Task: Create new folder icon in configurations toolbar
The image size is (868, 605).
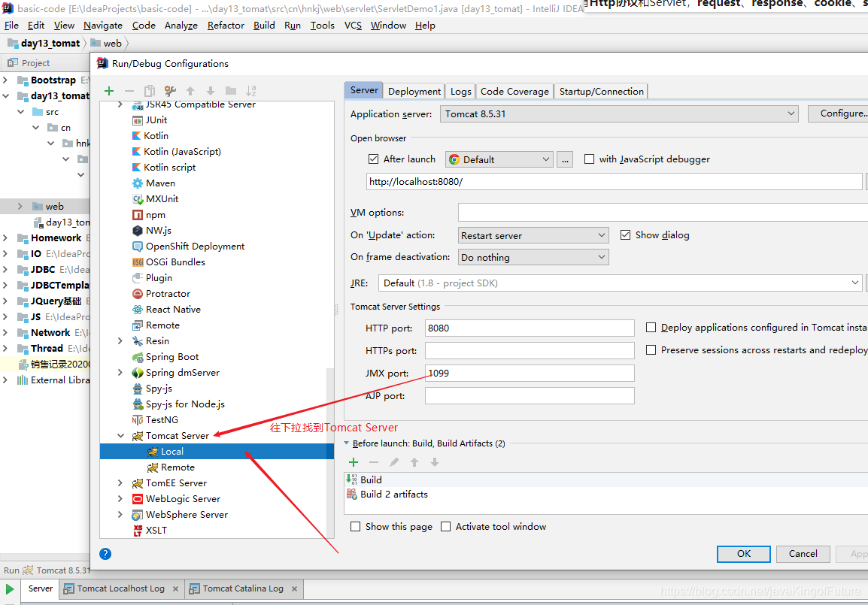Action: point(231,91)
